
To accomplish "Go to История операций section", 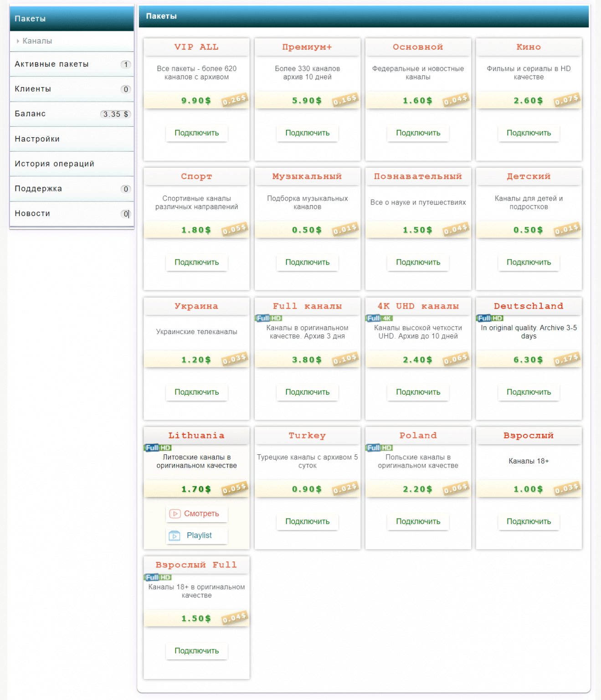I will [x=54, y=164].
